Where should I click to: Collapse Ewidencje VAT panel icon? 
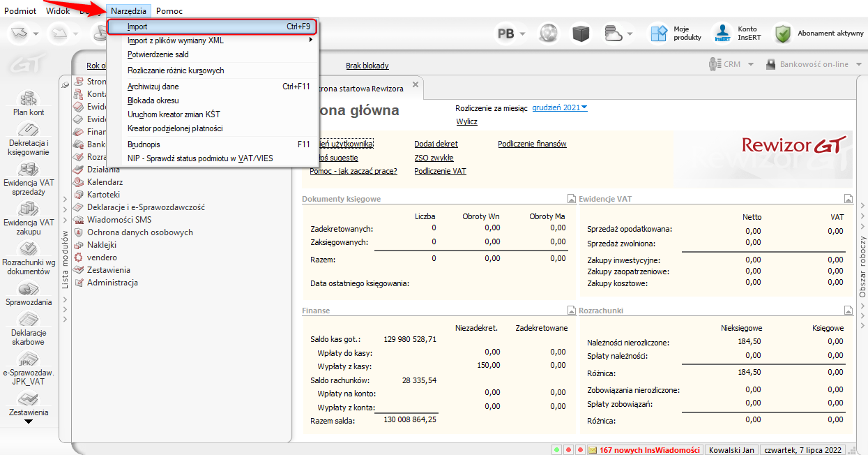(848, 199)
